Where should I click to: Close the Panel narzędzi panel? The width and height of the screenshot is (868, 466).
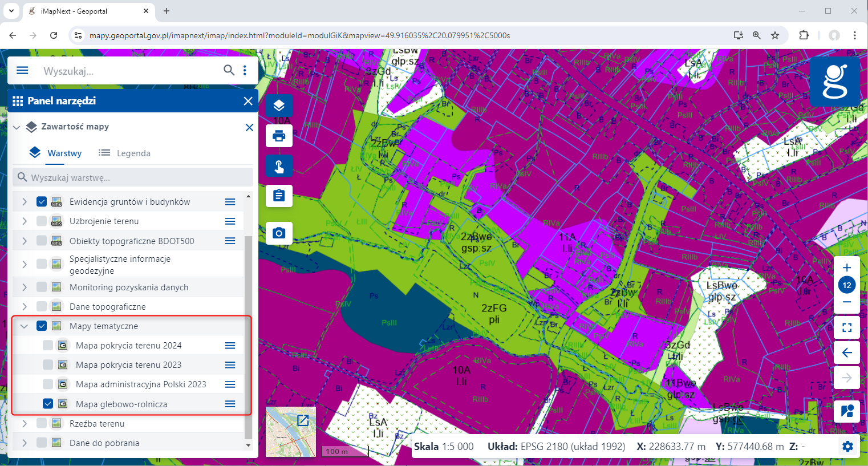tap(248, 101)
